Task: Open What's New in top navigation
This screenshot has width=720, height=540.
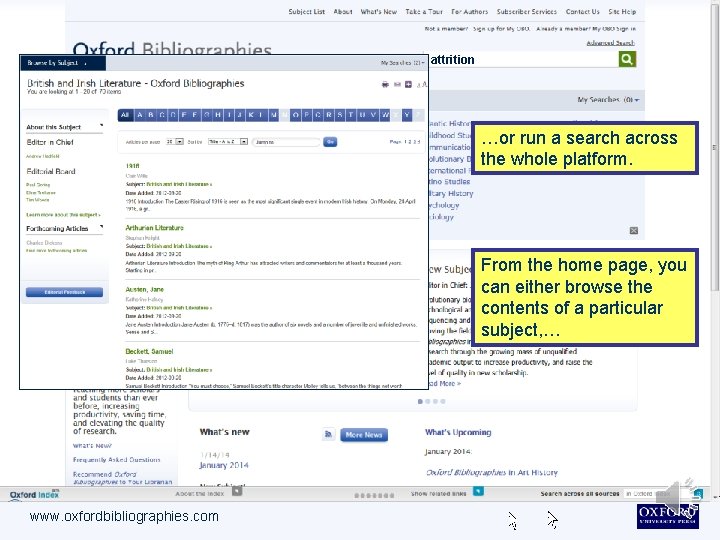Action: [x=378, y=11]
